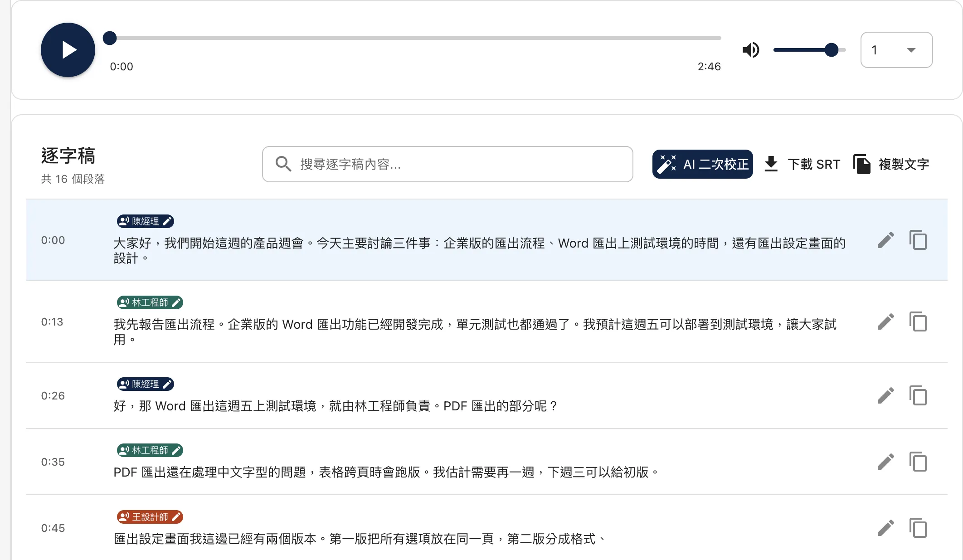Copy the 0:35 segment text

click(918, 462)
